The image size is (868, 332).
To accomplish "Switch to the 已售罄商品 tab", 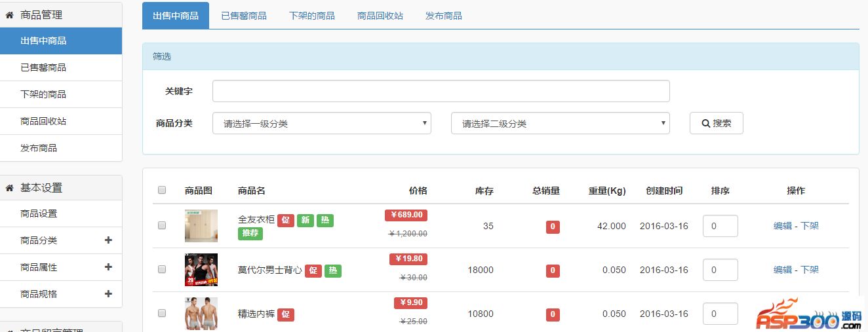I will [244, 16].
